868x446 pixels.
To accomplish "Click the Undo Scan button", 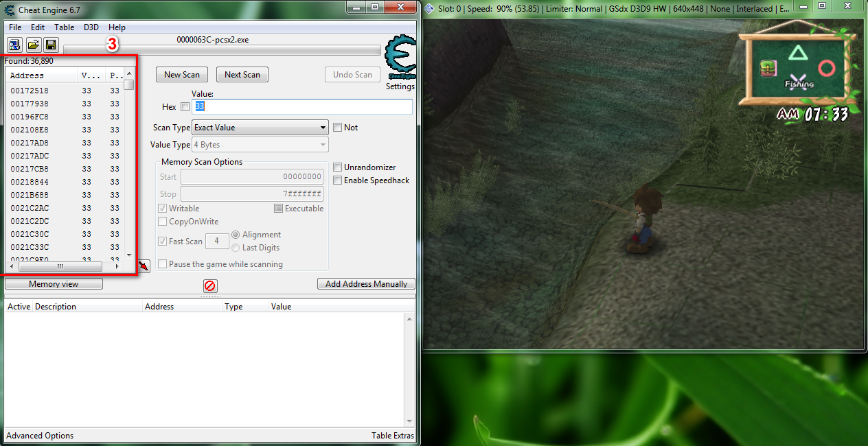I will coord(353,75).
